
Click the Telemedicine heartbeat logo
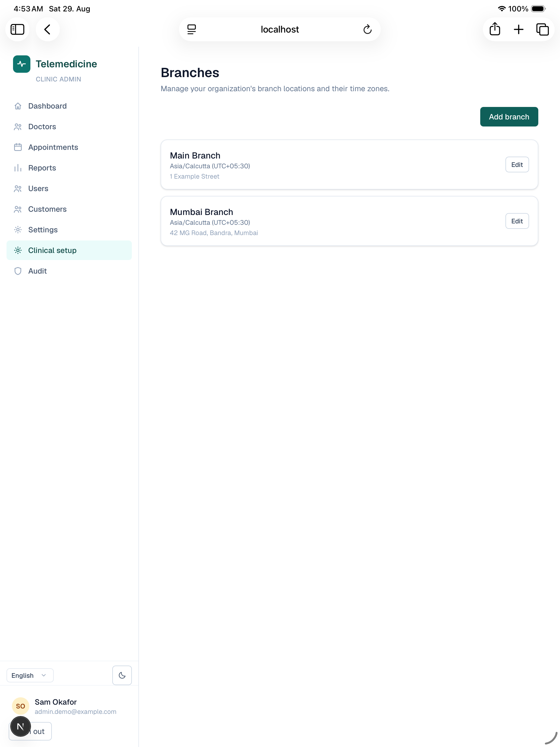(x=22, y=64)
